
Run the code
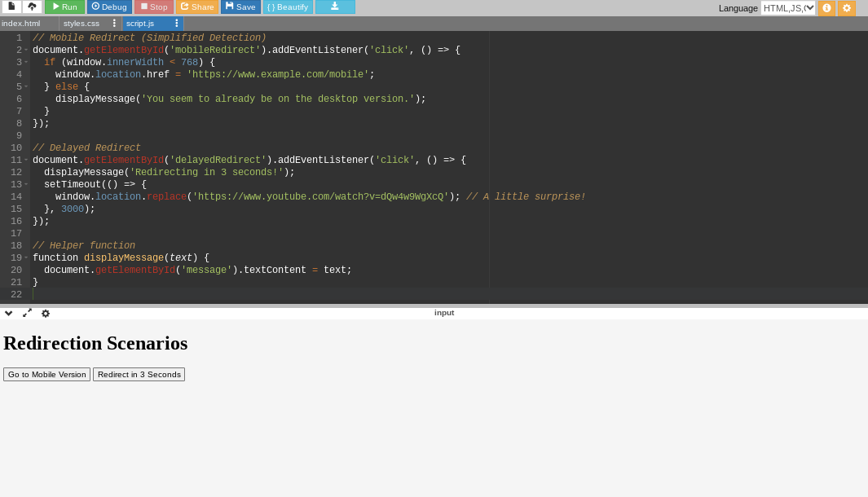coord(64,7)
